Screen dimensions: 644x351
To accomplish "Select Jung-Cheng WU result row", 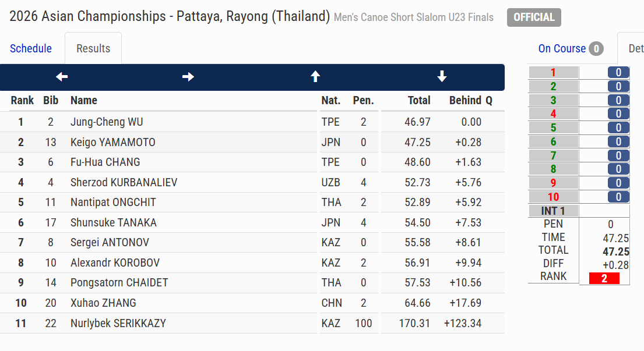I will 107,122.
